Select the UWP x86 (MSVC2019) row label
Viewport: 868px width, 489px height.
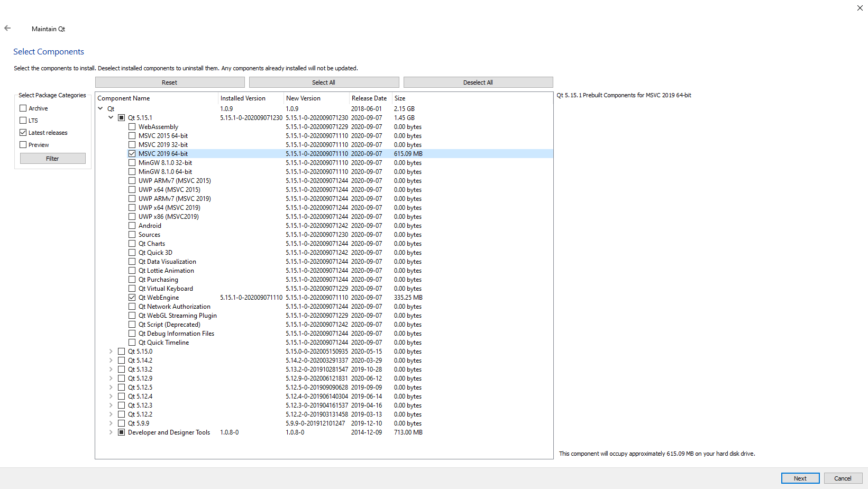click(x=169, y=216)
